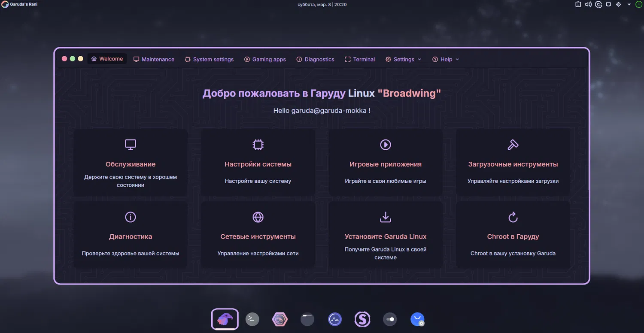Open the clipboard tray icon

coord(578,4)
